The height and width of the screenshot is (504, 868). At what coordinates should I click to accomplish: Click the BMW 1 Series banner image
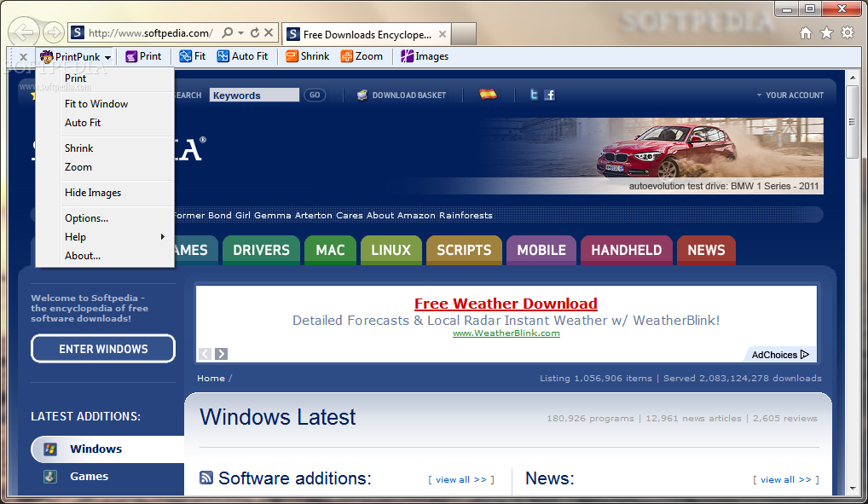(x=653, y=155)
